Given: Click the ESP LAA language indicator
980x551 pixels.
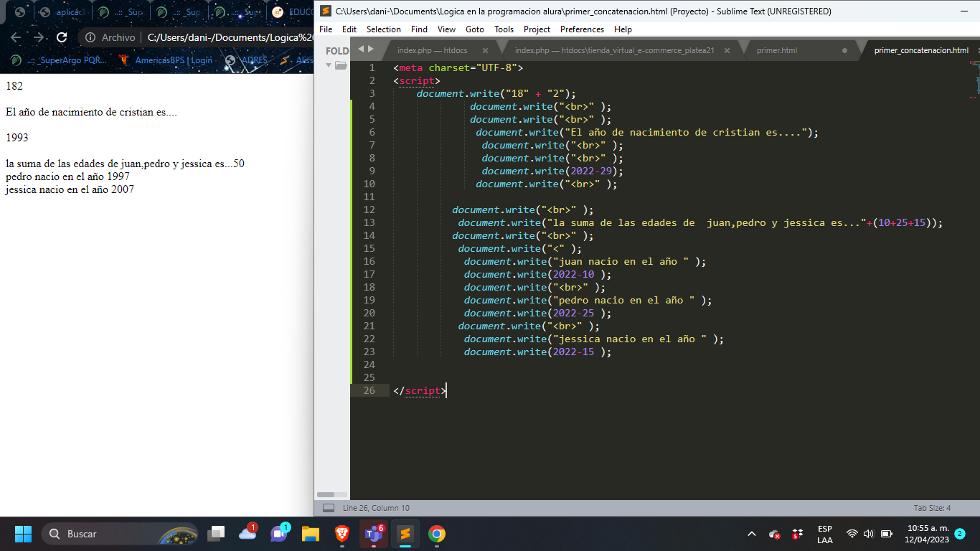Looking at the screenshot, I should (825, 534).
